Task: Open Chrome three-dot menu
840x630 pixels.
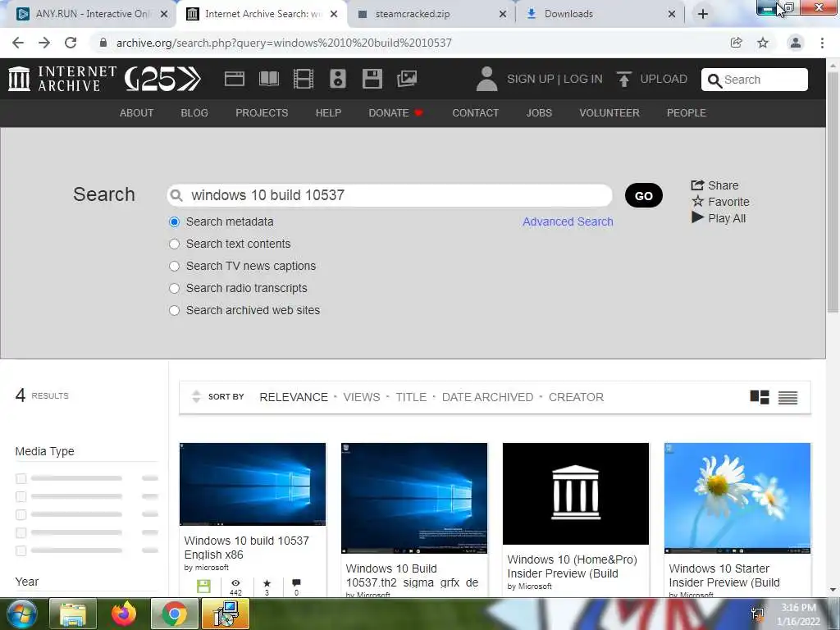Action: point(822,43)
